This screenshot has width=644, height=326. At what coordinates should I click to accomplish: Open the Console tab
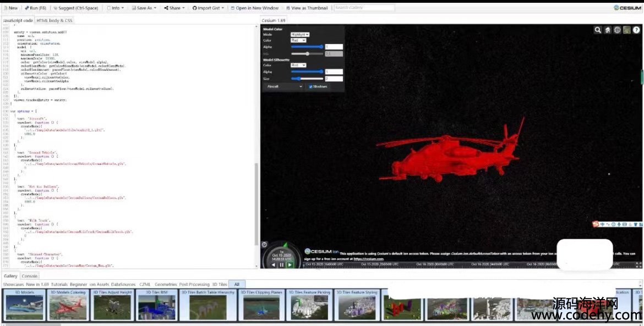(30, 276)
